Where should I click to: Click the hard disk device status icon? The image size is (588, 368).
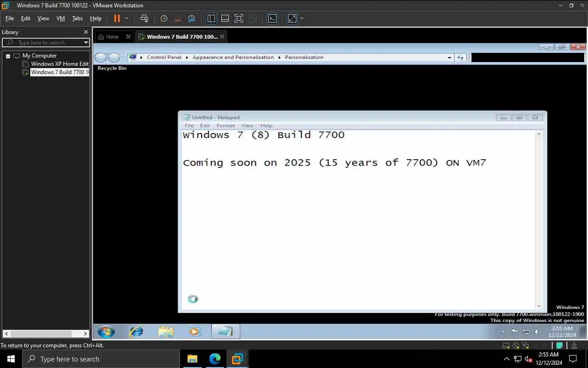(506, 345)
